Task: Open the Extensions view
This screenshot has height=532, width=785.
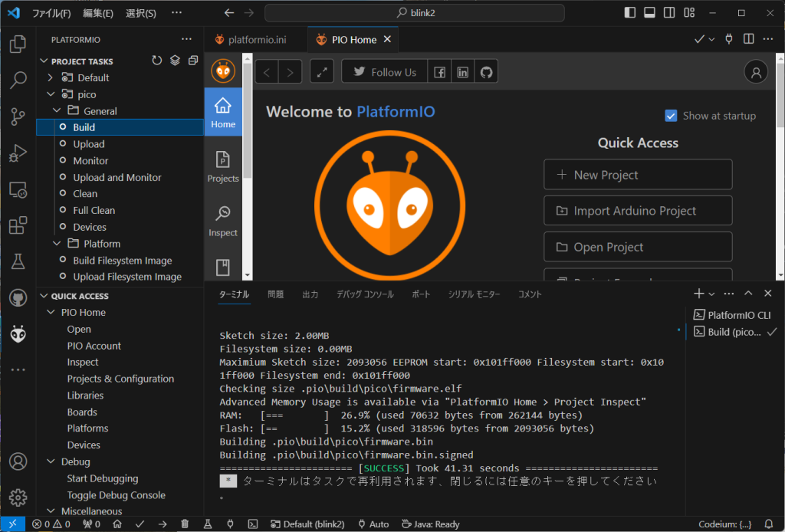Action: tap(18, 225)
